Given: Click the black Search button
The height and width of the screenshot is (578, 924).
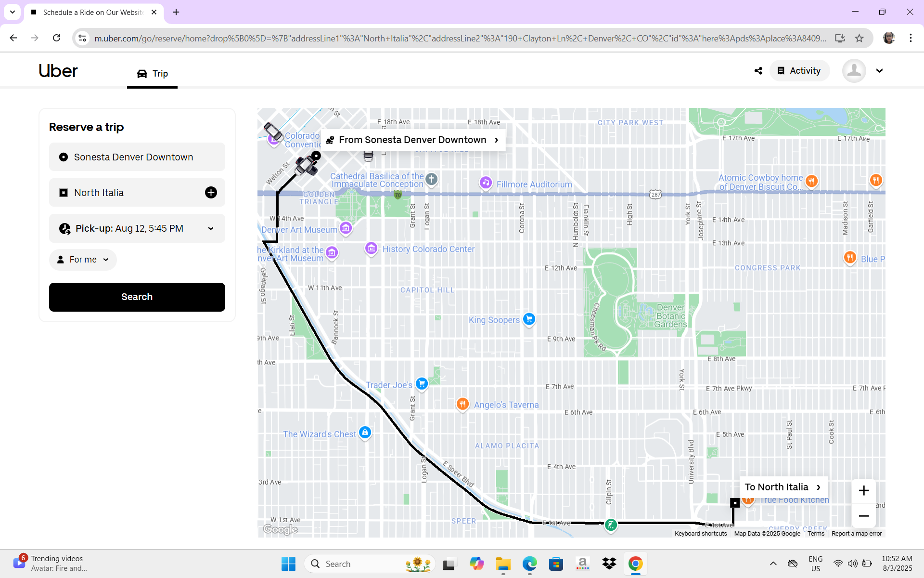Looking at the screenshot, I should 137,297.
